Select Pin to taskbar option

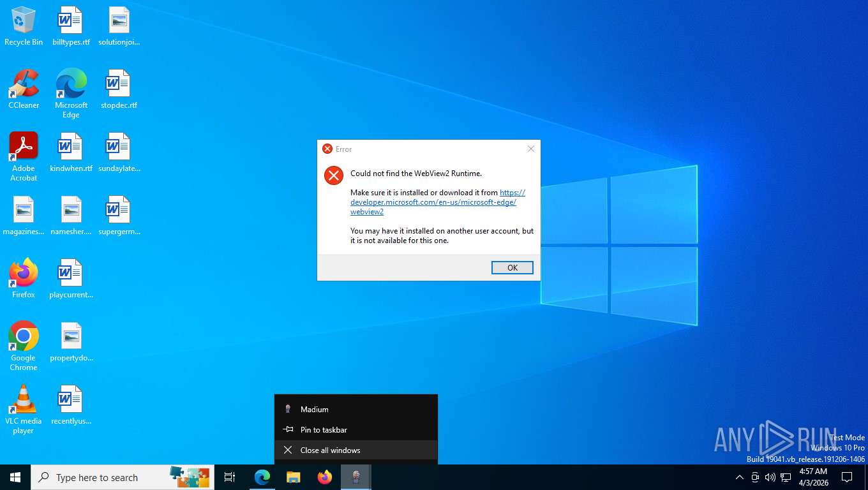(x=356, y=430)
